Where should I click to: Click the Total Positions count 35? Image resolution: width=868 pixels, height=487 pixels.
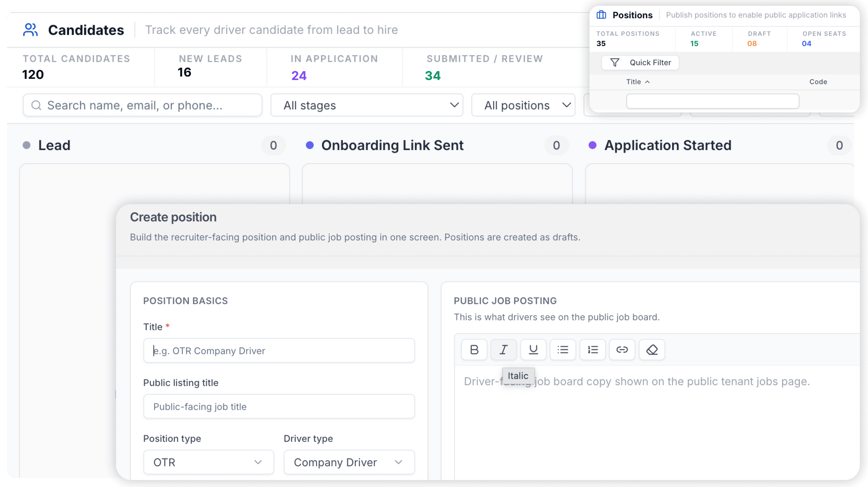click(601, 43)
